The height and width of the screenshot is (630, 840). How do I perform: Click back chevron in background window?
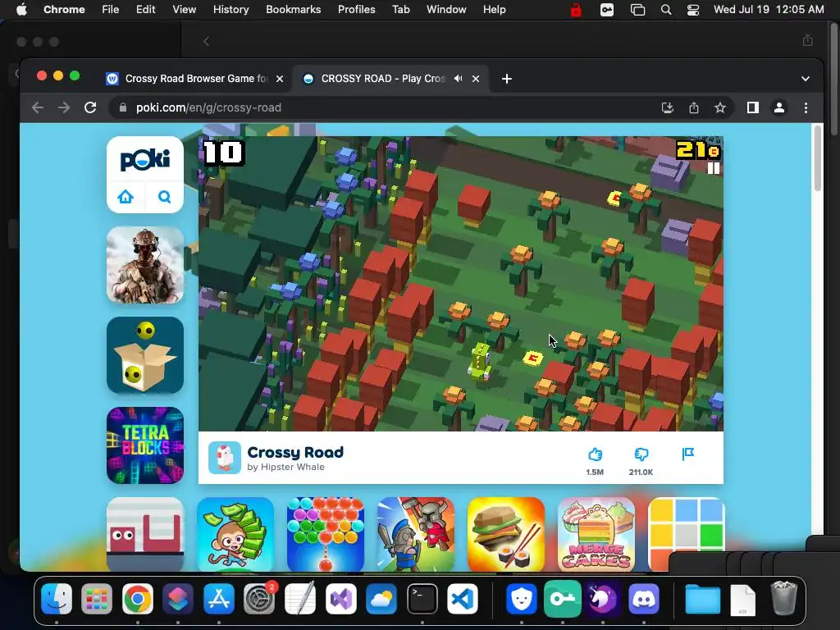[206, 41]
